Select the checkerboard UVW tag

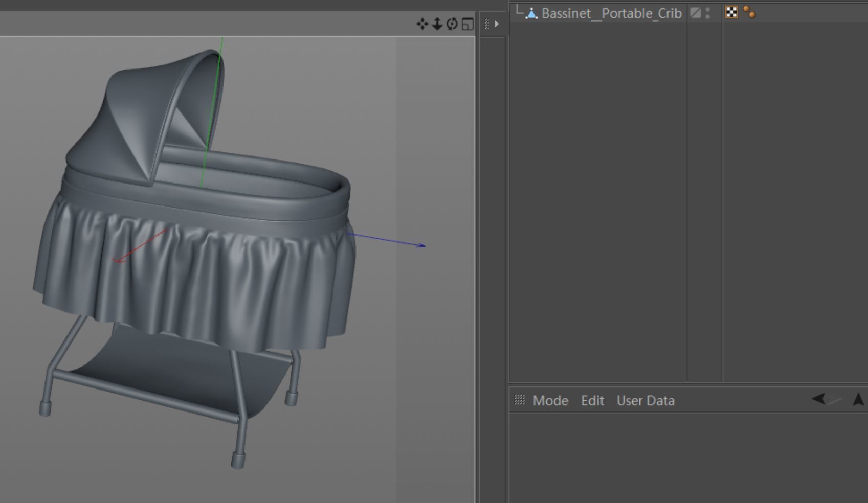731,13
